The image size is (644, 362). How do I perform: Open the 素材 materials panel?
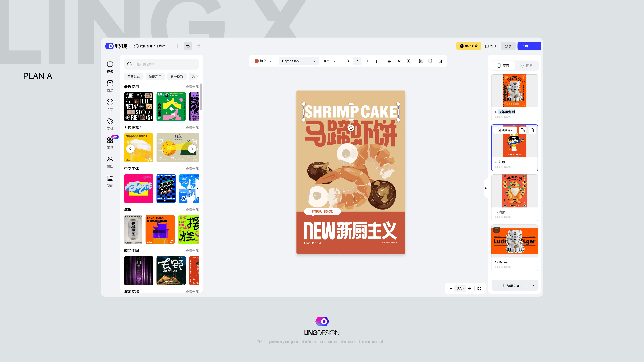tap(110, 124)
